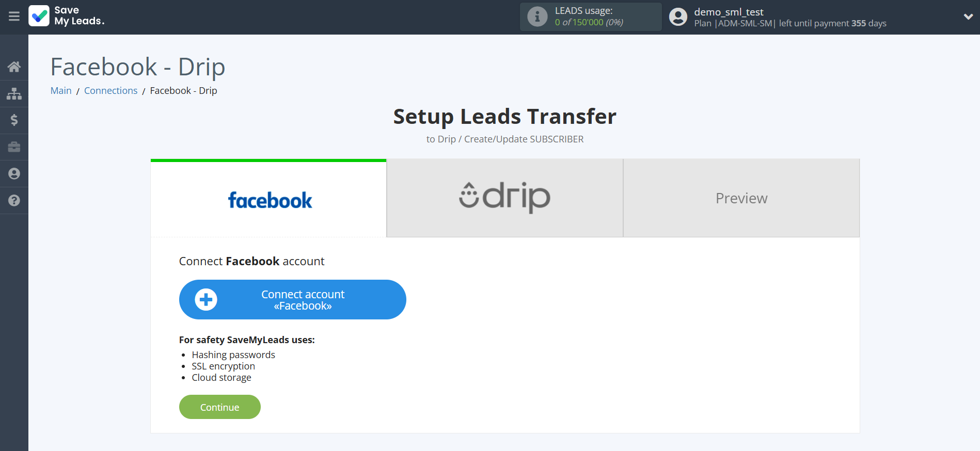Open the Preview step tab
This screenshot has width=980, height=451.
tap(741, 198)
